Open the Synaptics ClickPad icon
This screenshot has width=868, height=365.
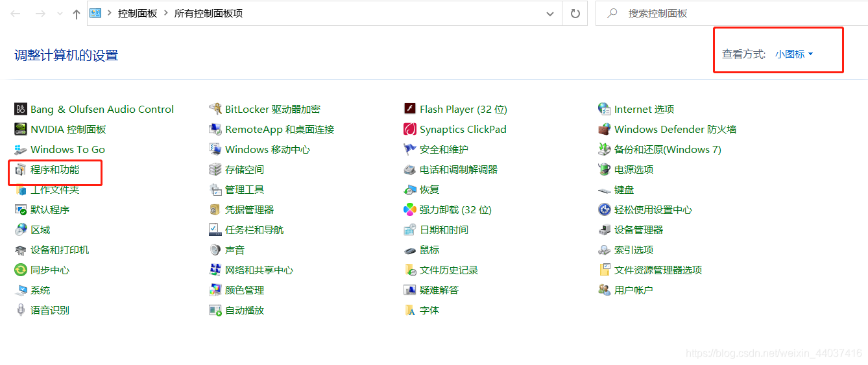(x=410, y=129)
